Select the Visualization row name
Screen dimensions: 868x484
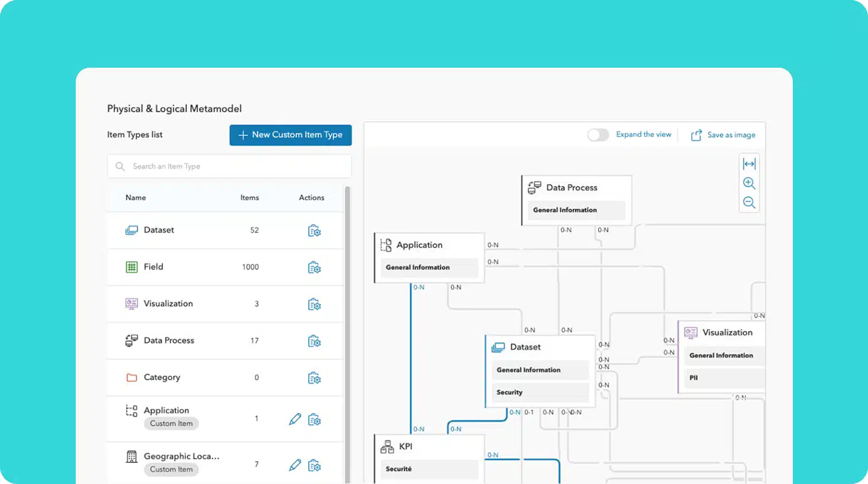[168, 303]
